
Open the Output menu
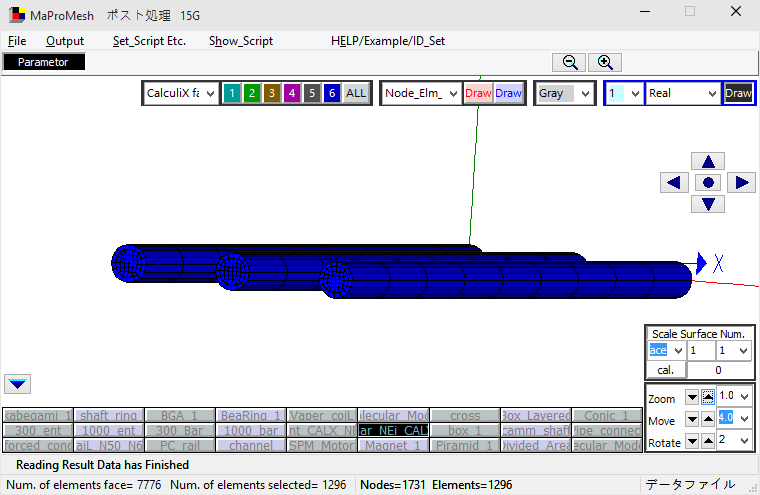click(x=65, y=41)
